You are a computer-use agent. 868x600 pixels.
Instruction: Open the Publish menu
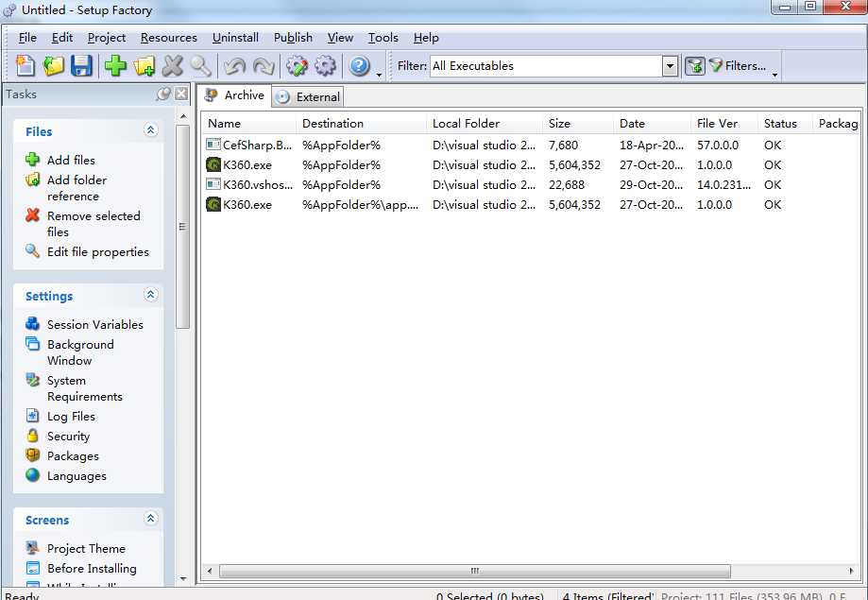(x=293, y=38)
